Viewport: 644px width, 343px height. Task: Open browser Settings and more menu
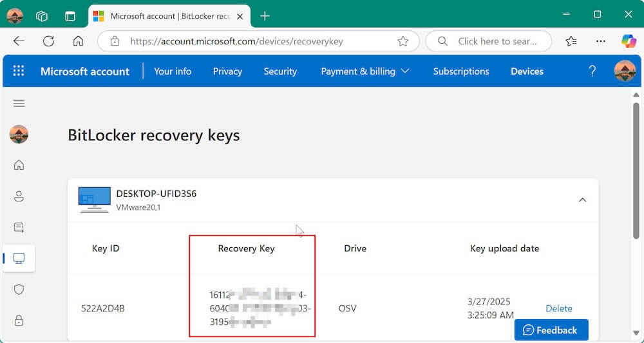coord(600,41)
